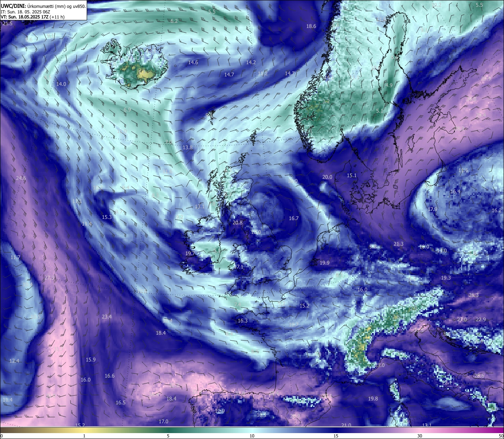Click the '16.3' map value
Image resolution: width=504 pixels, height=439 pixels.
pyautogui.click(x=243, y=320)
